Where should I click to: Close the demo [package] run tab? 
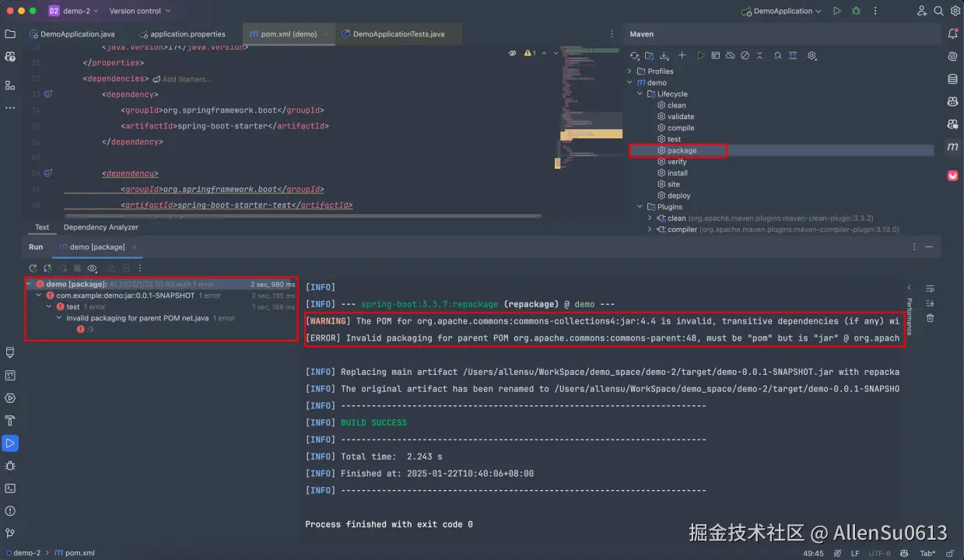134,247
